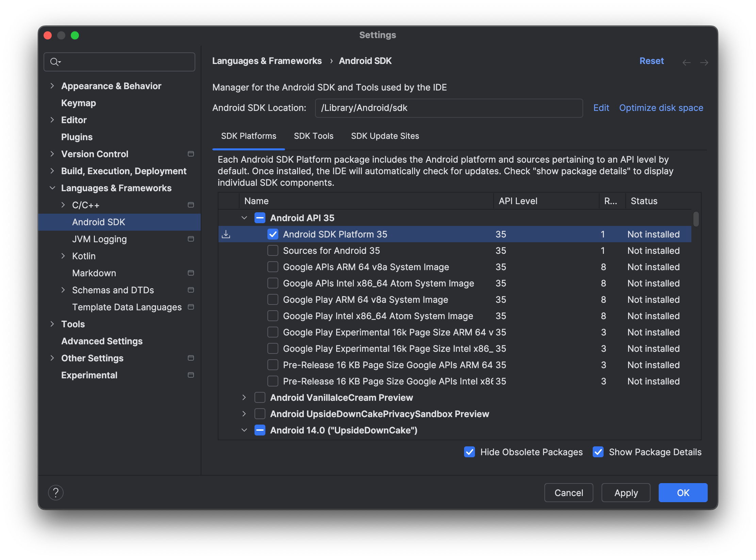
Task: Switch to the SDK Update Sites tab
Action: (385, 136)
